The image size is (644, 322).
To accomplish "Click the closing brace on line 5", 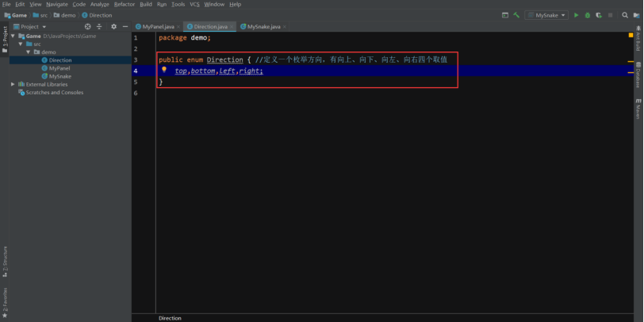I will tap(160, 82).
